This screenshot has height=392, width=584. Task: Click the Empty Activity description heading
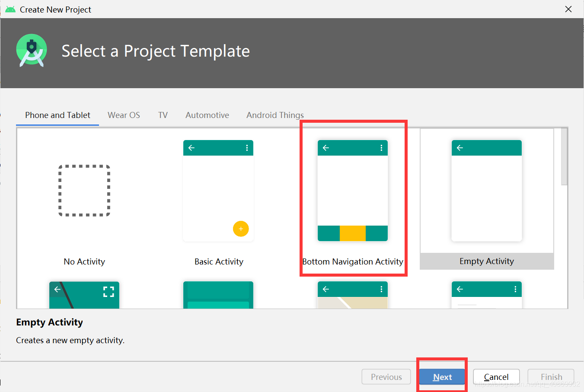49,322
